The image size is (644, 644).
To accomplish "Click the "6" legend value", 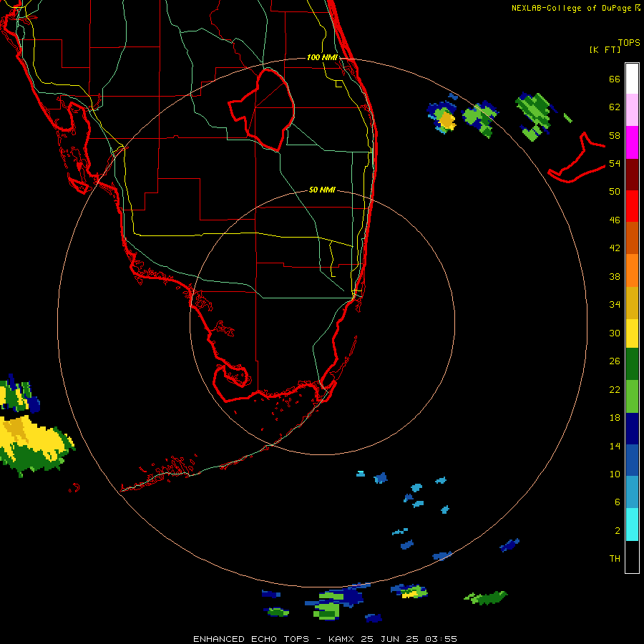I will [618, 502].
